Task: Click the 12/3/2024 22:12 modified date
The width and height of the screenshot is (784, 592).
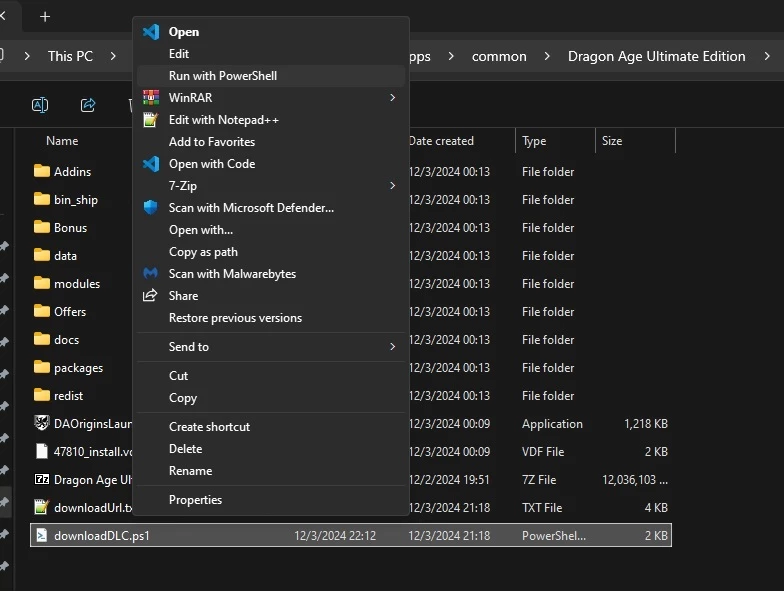Action: pos(335,536)
